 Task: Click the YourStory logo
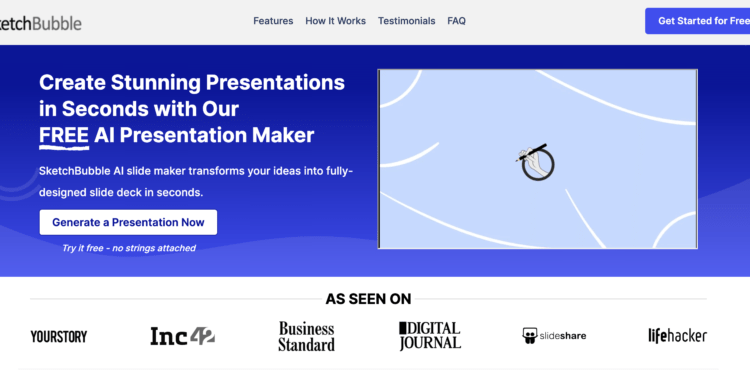pos(59,337)
